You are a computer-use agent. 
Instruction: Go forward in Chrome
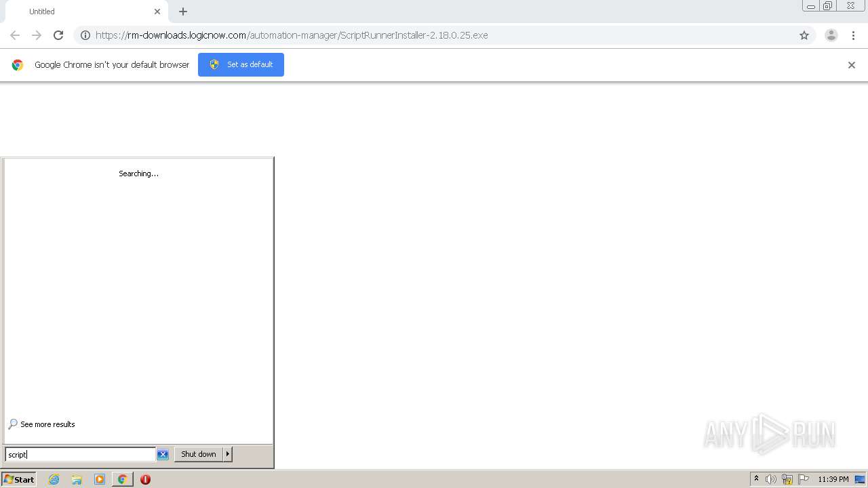tap(37, 35)
